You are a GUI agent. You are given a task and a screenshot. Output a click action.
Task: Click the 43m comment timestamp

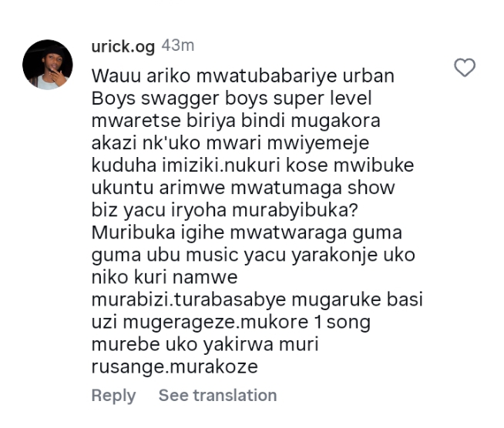pyautogui.click(x=177, y=46)
